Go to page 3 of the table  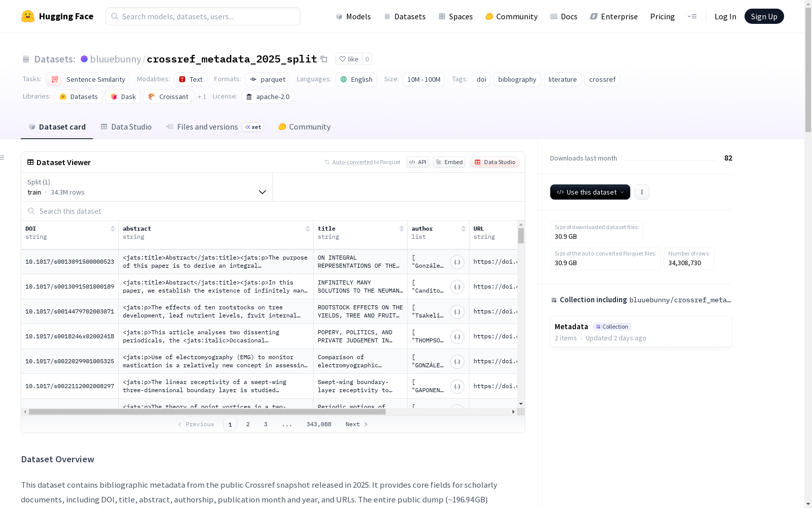click(x=265, y=424)
